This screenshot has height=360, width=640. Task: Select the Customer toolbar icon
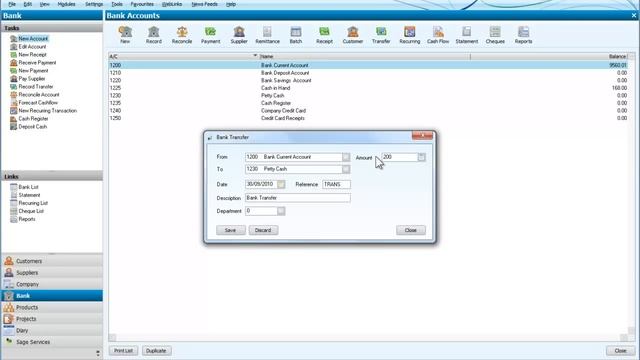pos(353,35)
